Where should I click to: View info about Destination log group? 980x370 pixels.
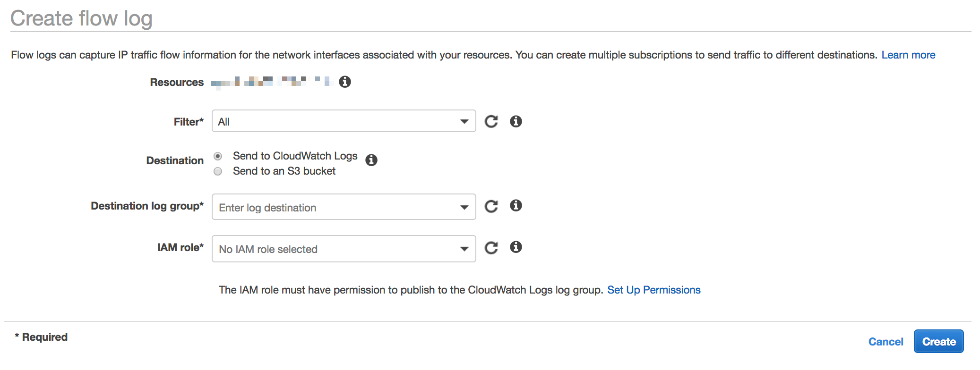pyautogui.click(x=516, y=205)
